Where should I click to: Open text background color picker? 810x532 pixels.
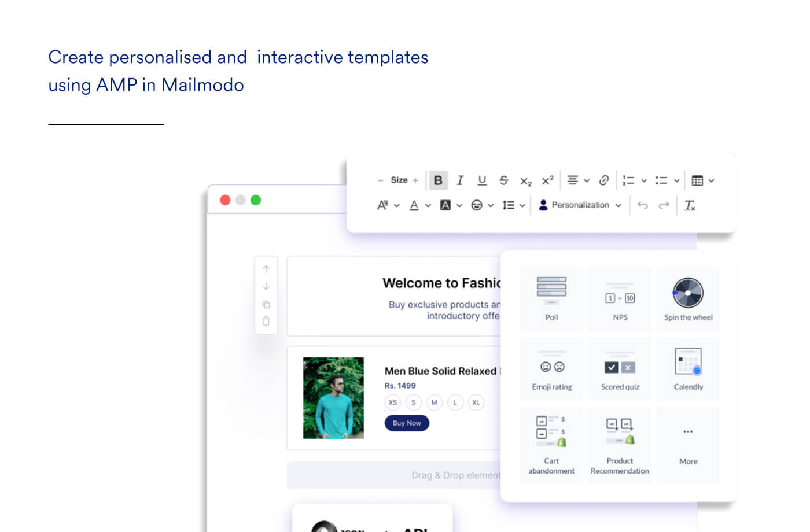coord(451,205)
